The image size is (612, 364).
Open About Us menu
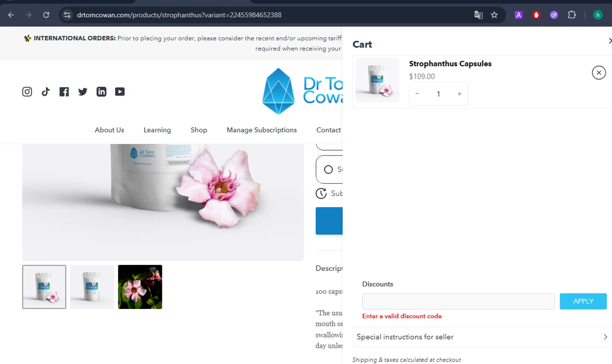point(109,130)
